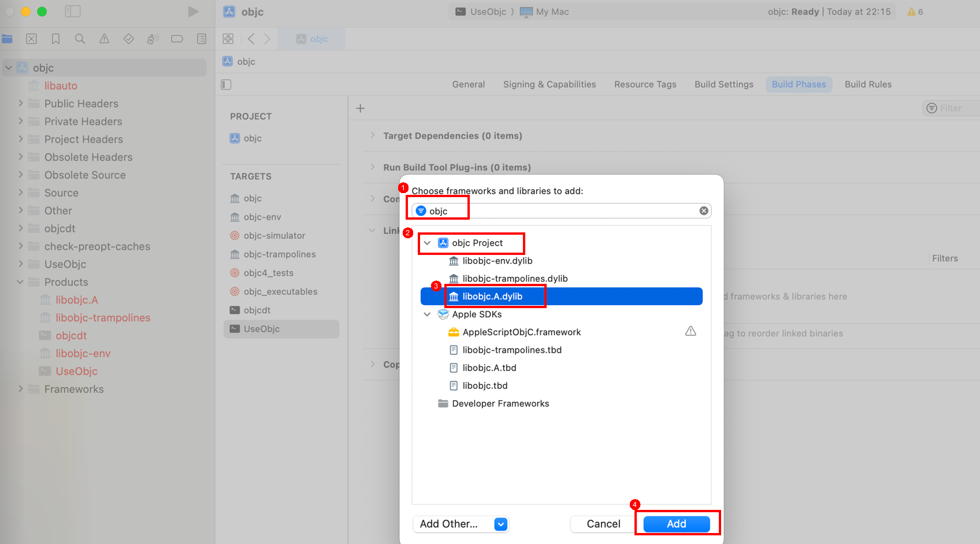Collapse the Apple SDKs group

click(x=427, y=314)
